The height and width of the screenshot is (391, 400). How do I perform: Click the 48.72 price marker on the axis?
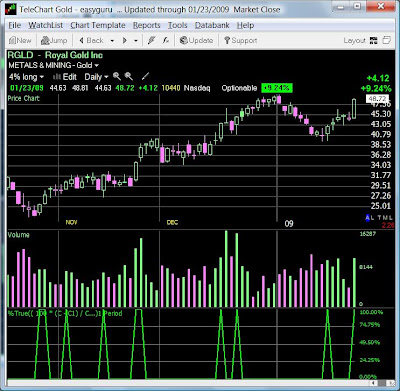pos(377,99)
